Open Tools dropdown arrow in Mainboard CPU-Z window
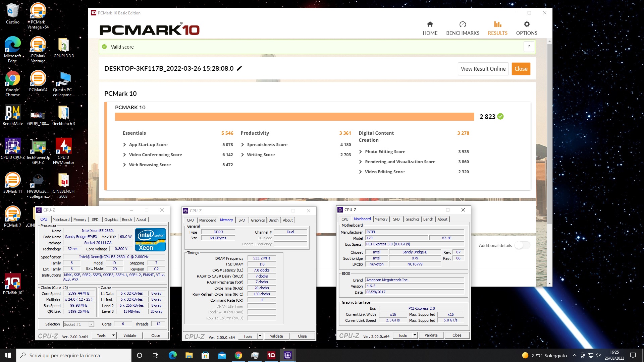This screenshot has height=362, width=644. pos(415,335)
